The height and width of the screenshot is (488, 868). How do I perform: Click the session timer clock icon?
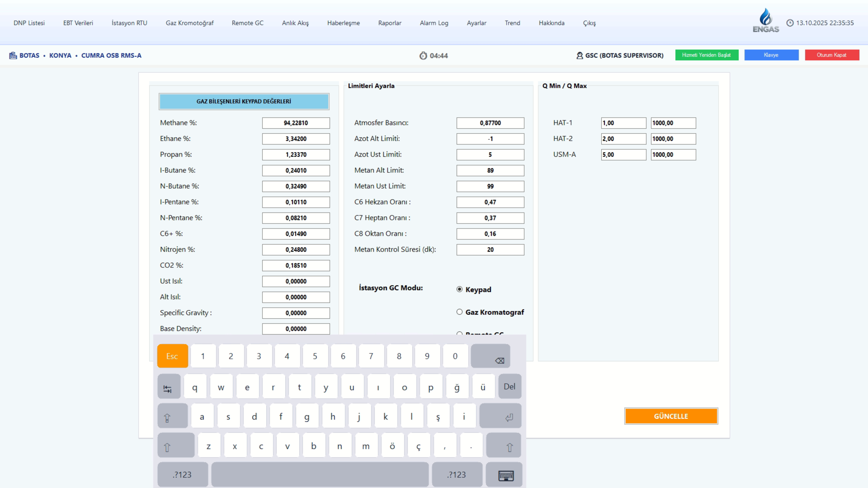[x=423, y=56]
